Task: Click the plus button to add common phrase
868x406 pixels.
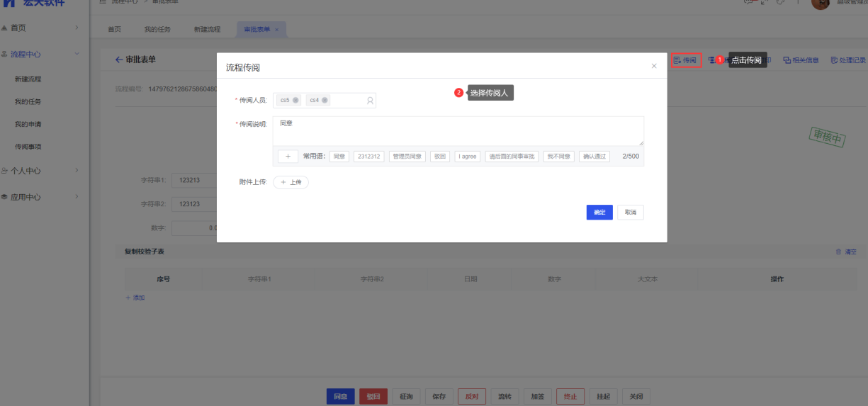Action: point(288,157)
